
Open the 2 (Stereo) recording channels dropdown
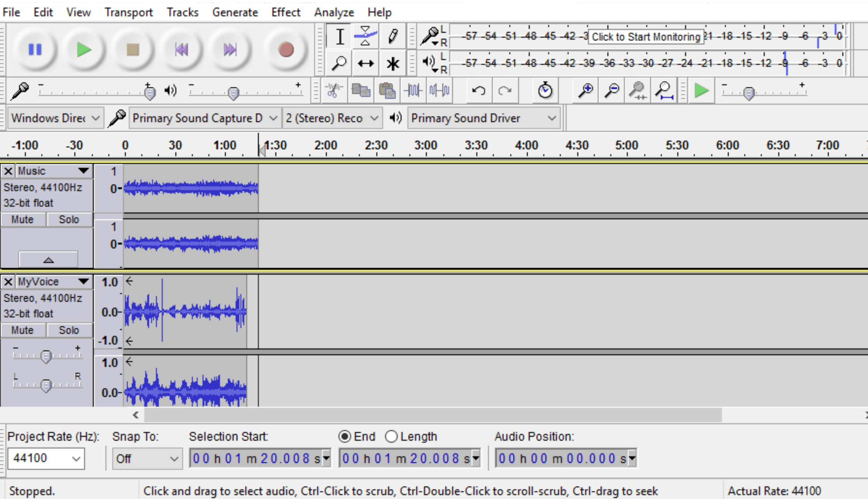(332, 118)
